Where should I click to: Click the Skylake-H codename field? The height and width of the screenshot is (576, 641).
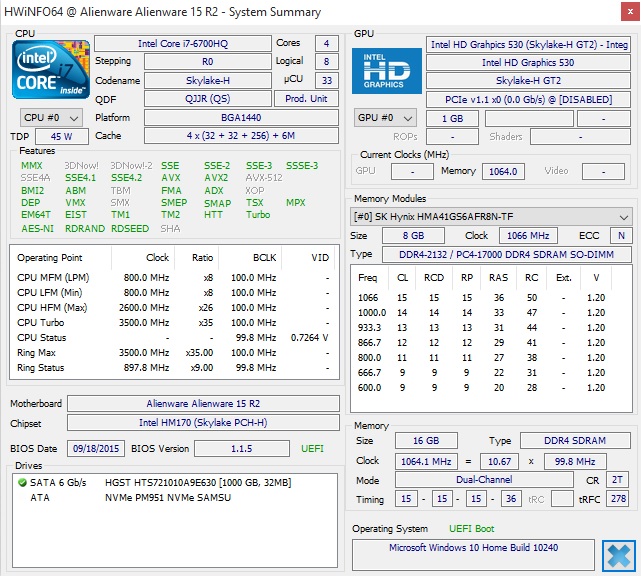coord(208,81)
